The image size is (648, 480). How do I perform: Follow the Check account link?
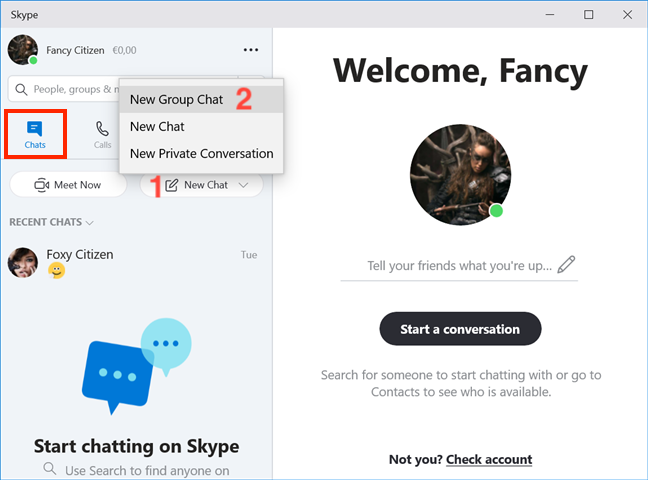[x=489, y=459]
